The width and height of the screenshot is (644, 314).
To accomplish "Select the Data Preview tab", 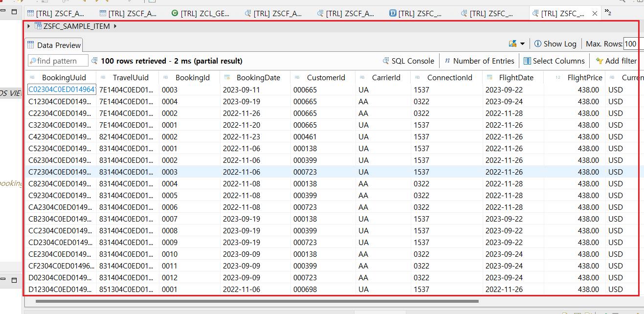I will (x=54, y=45).
